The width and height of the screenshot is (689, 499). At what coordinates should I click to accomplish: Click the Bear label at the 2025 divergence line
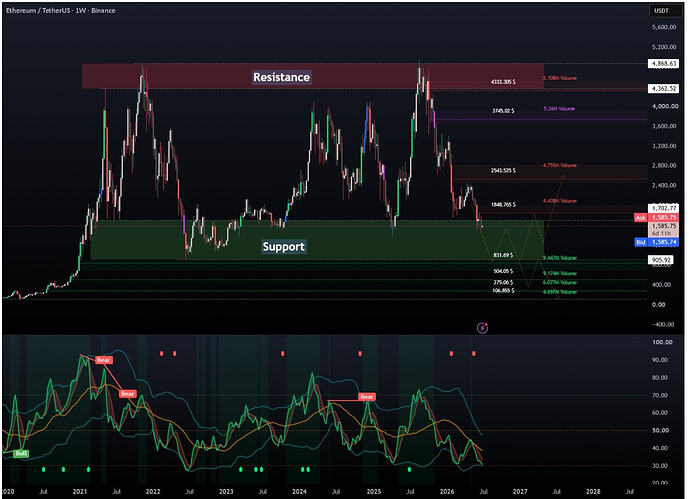pos(366,397)
